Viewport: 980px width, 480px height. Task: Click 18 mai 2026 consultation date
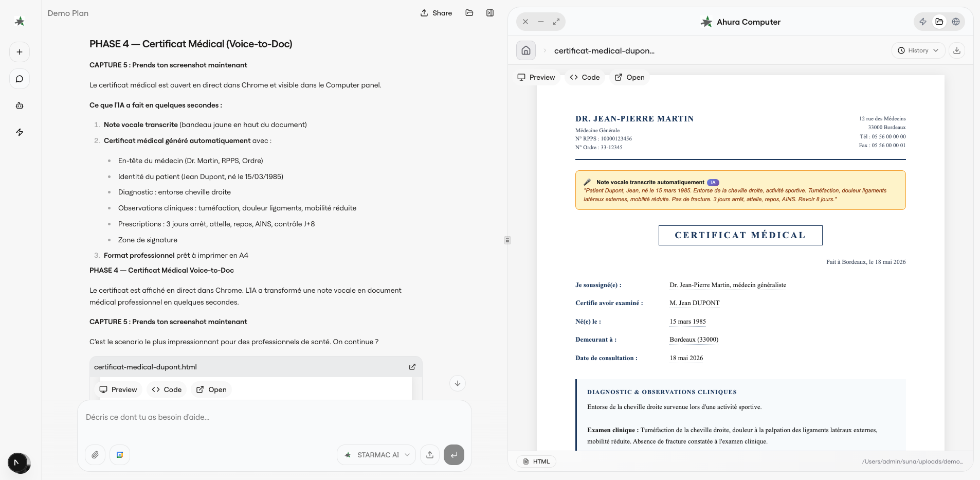(x=686, y=358)
